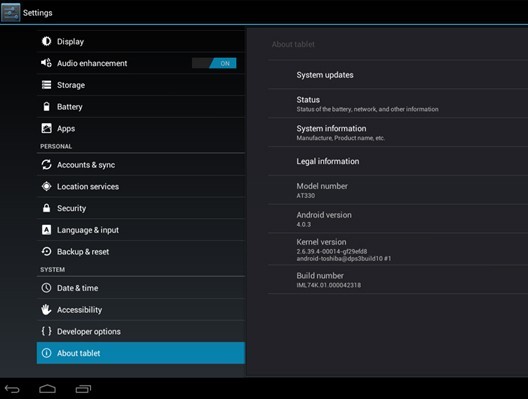Open the Apps settings entry
Screen dimensions: 528x399
pyautogui.click(x=141, y=128)
